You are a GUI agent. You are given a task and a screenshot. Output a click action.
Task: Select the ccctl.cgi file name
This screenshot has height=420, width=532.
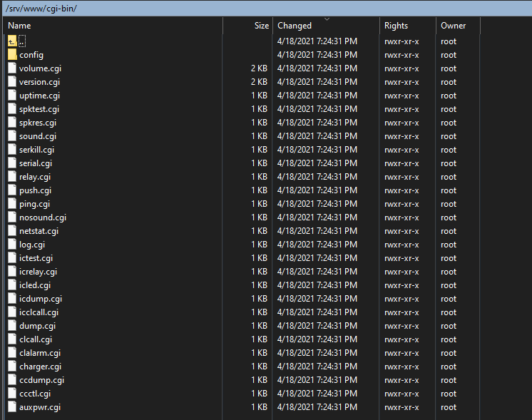tap(35, 394)
